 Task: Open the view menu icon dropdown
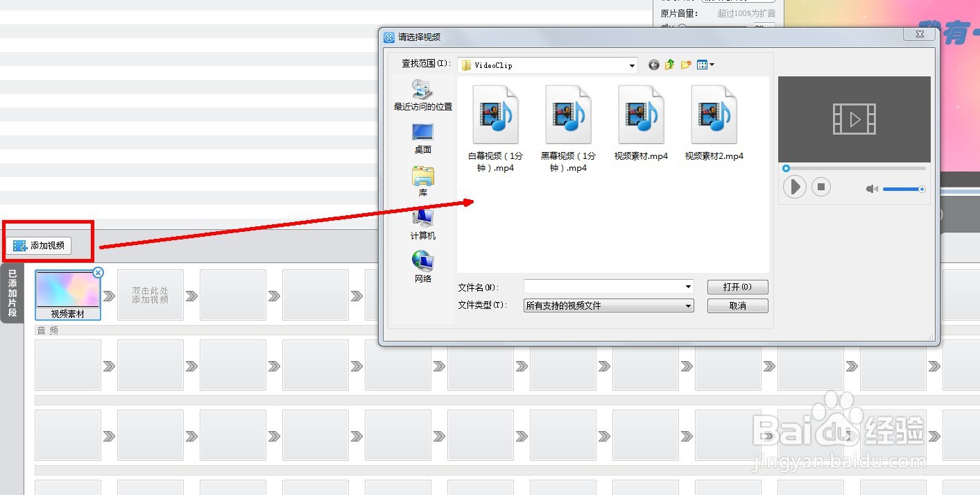(x=705, y=65)
